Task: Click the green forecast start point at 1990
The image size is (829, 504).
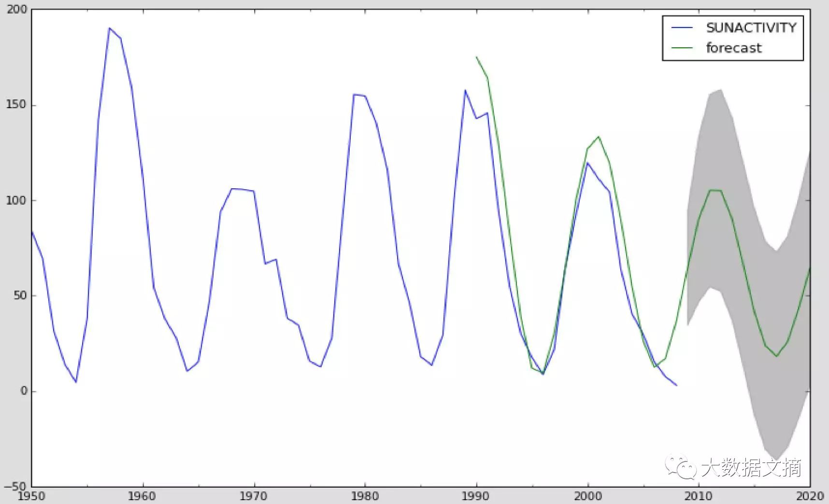Action: 476,57
